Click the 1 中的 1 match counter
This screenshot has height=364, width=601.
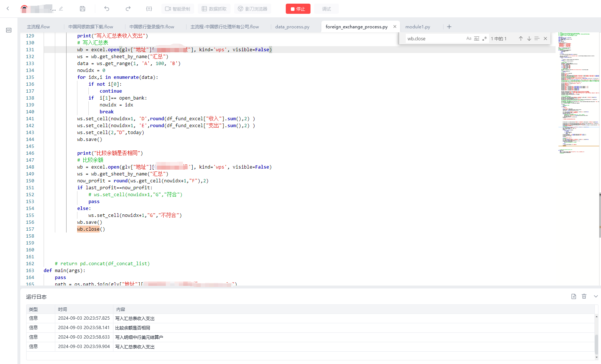pos(498,39)
